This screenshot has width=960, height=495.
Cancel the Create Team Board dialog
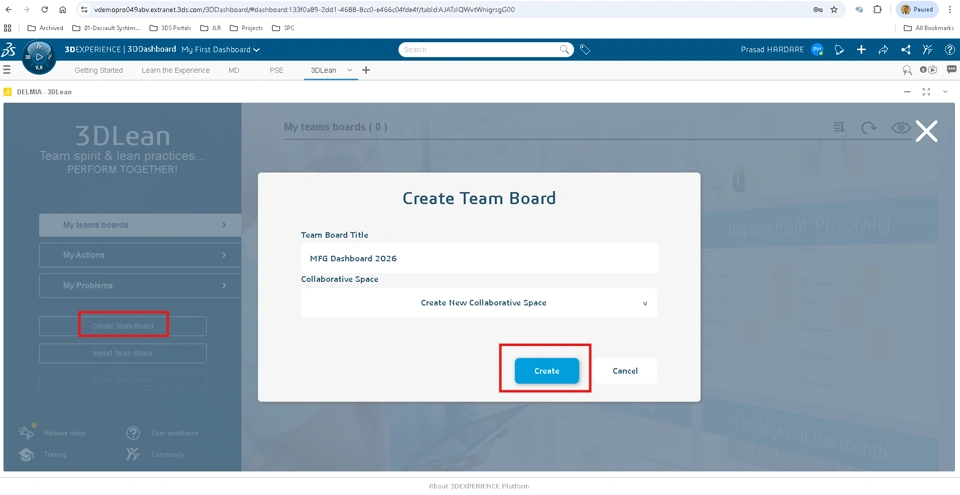click(625, 371)
